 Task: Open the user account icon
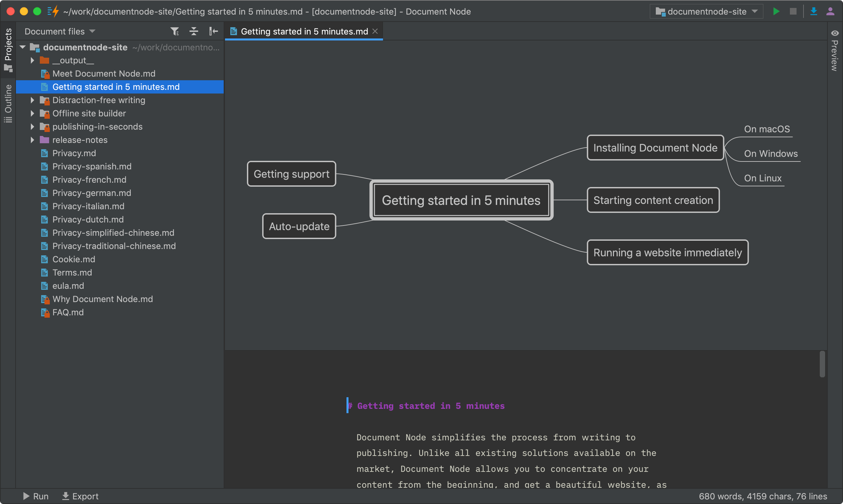click(x=830, y=12)
